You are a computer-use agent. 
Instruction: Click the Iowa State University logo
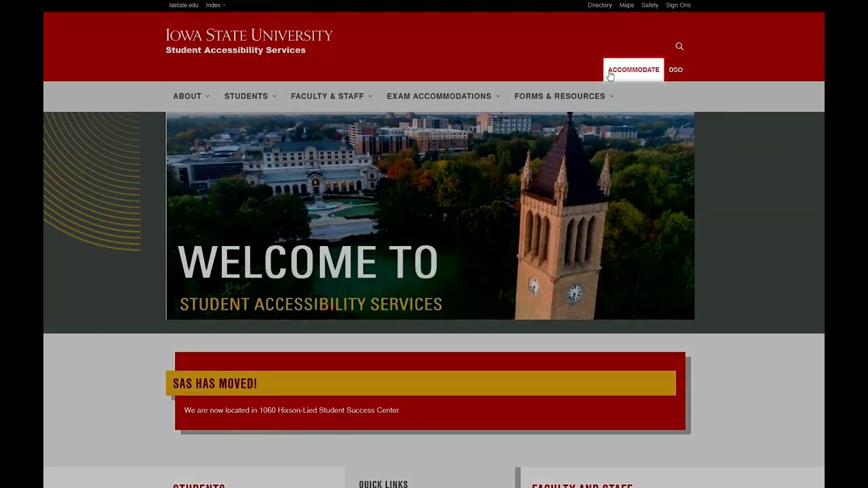pos(249,35)
